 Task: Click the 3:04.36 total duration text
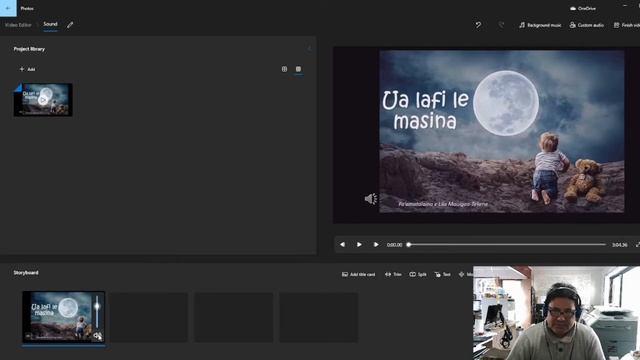(x=619, y=245)
